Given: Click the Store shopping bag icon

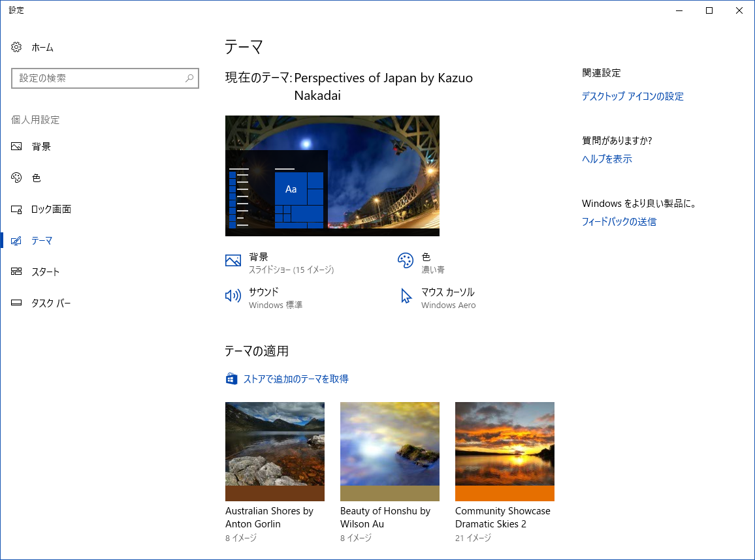Looking at the screenshot, I should click(231, 379).
